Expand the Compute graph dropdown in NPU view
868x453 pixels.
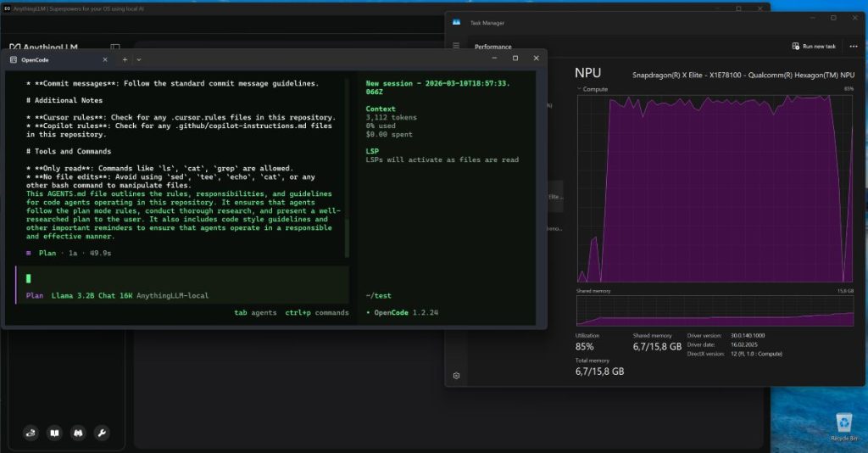580,88
